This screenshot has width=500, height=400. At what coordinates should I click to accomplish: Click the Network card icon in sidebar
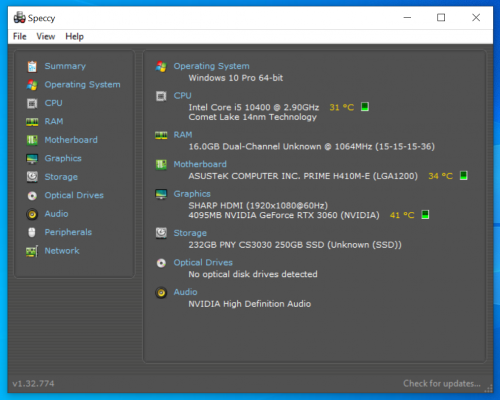32,251
